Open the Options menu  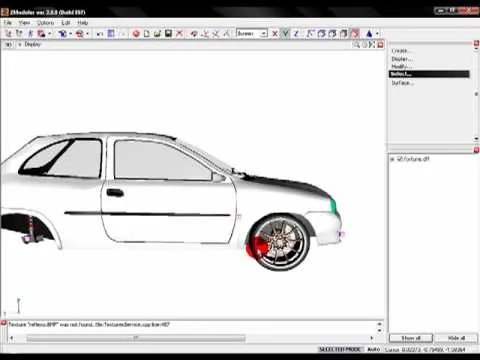click(45, 23)
